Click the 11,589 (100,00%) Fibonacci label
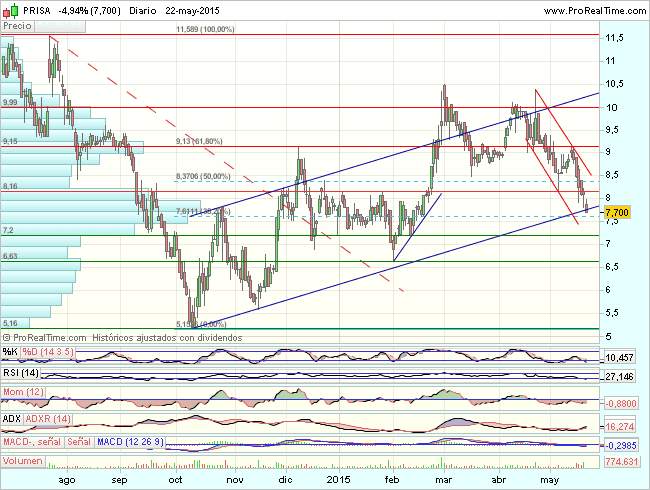Image resolution: width=650 pixels, height=490 pixels. (205, 29)
